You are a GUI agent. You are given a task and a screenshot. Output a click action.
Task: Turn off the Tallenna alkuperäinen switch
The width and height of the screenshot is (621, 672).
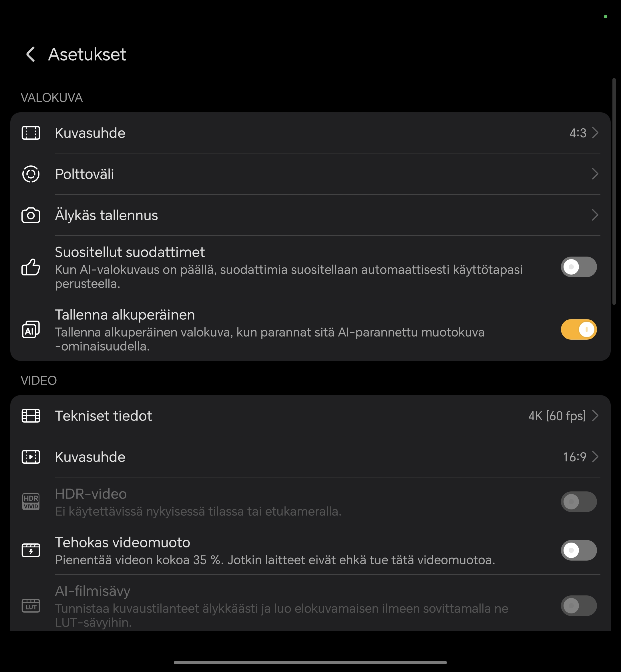point(579,329)
